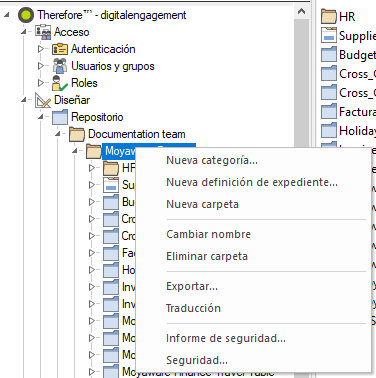Image resolution: width=376 pixels, height=378 pixels.
Task: Click the Usuarios y grupos icon
Action: pos(60,66)
